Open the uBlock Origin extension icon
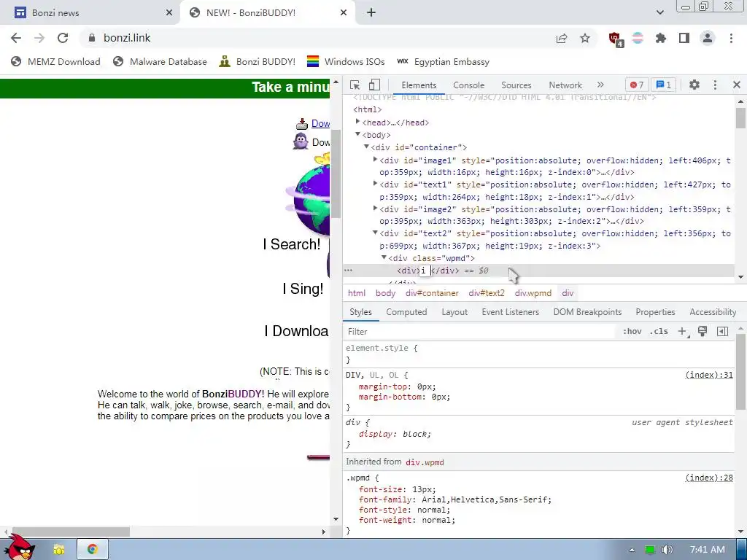The height and width of the screenshot is (560, 747). 615,39
